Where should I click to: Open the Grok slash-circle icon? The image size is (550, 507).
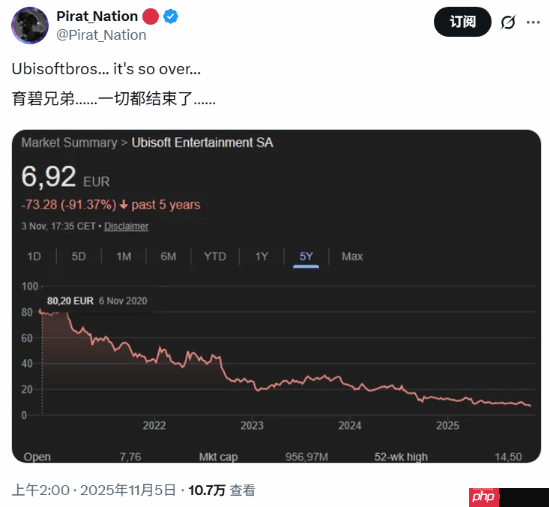pos(508,22)
